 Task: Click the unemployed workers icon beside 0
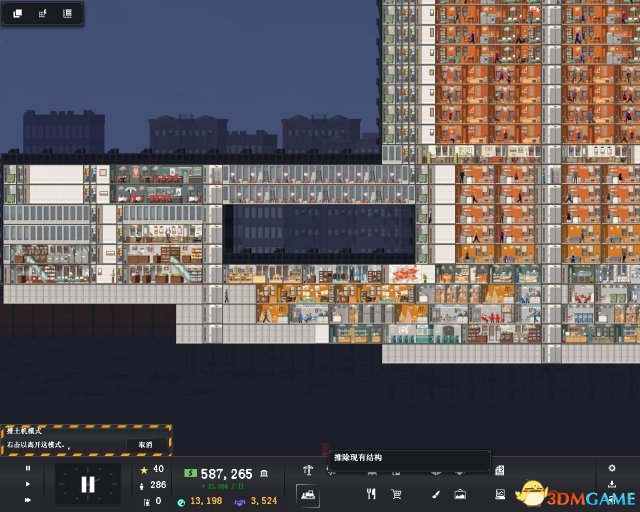click(147, 502)
